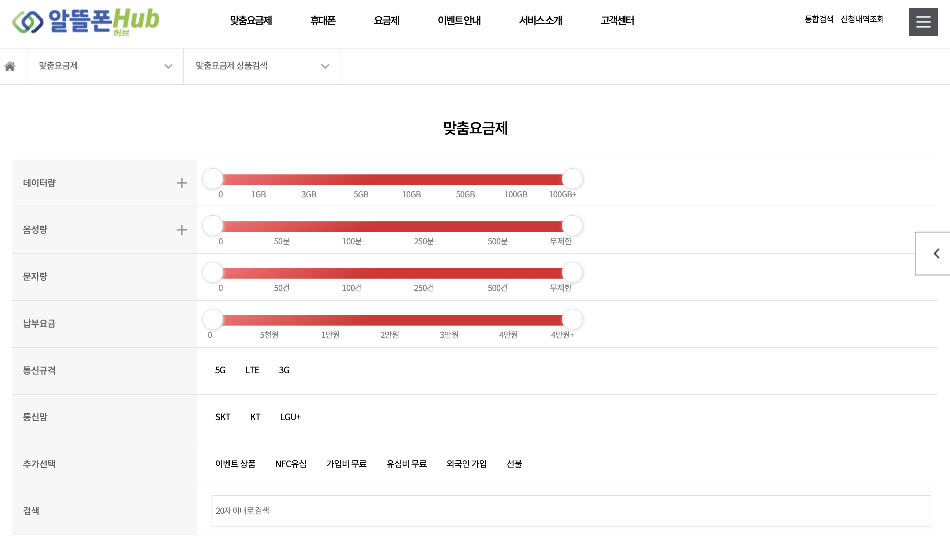This screenshot has height=560, width=950.
Task: Open the 고객센터 menu
Action: pyautogui.click(x=617, y=20)
